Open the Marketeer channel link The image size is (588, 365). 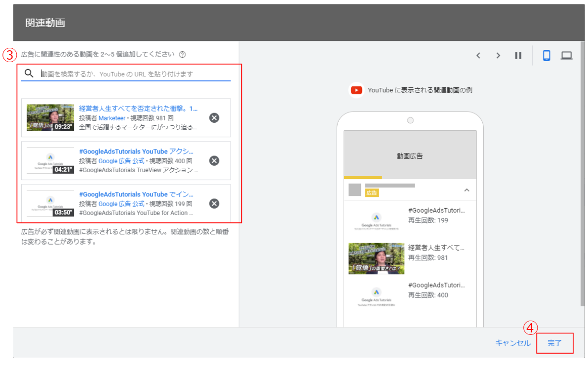click(112, 118)
